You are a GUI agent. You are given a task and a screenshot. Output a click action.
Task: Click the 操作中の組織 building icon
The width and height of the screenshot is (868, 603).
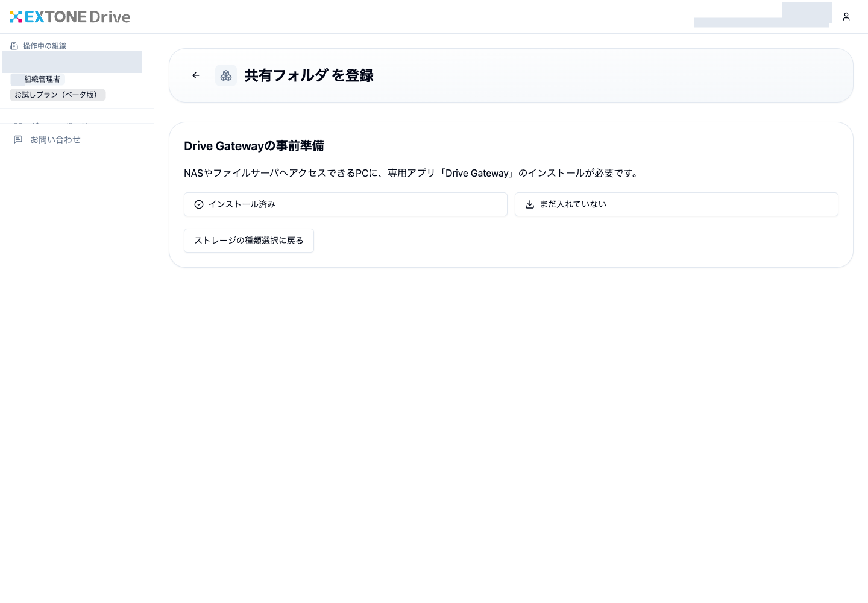14,46
